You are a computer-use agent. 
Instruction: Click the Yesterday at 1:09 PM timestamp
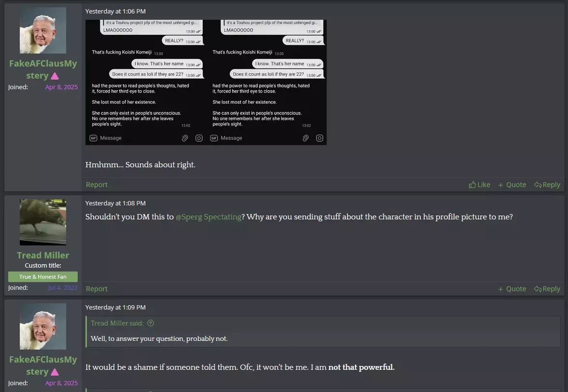point(115,307)
